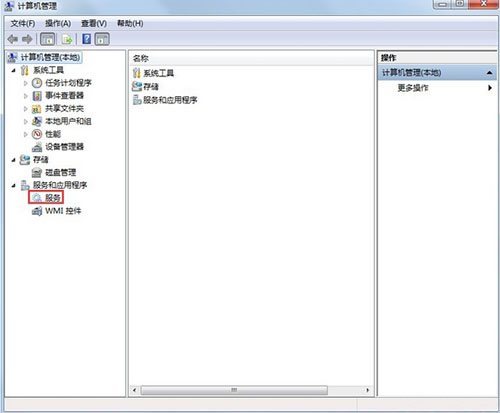Toggle the show/hide action pane toolbar icon

102,39
